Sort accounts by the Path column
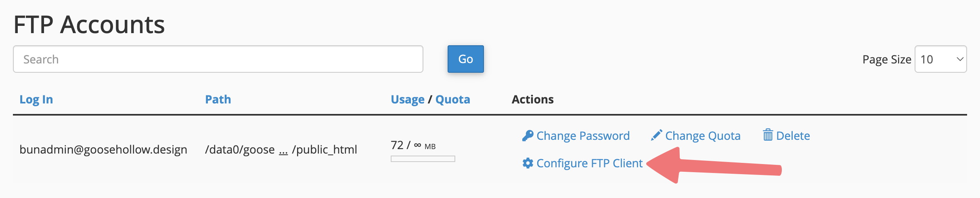 pyautogui.click(x=218, y=99)
